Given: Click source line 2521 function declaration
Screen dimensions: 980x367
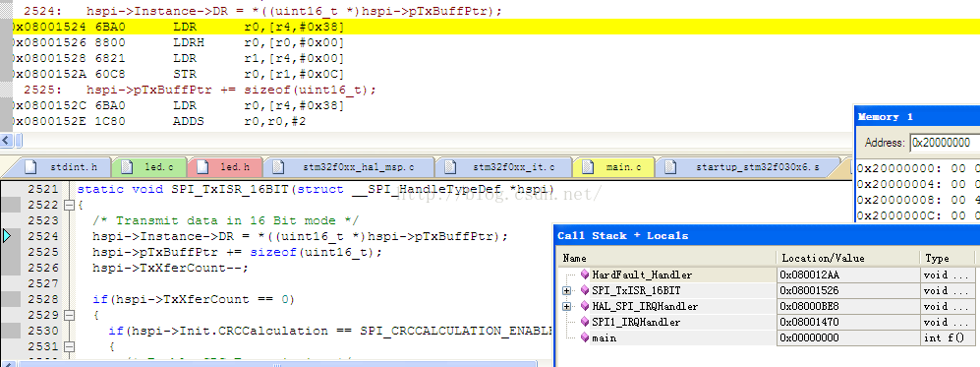Looking at the screenshot, I should (x=316, y=189).
